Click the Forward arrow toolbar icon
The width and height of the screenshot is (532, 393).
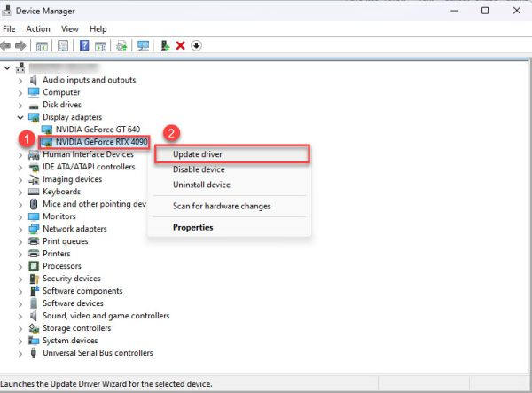point(20,46)
